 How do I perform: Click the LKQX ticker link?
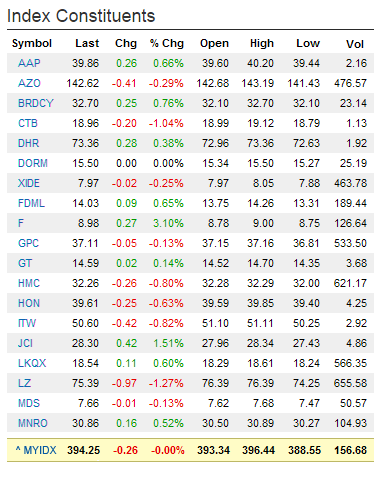click(x=32, y=363)
